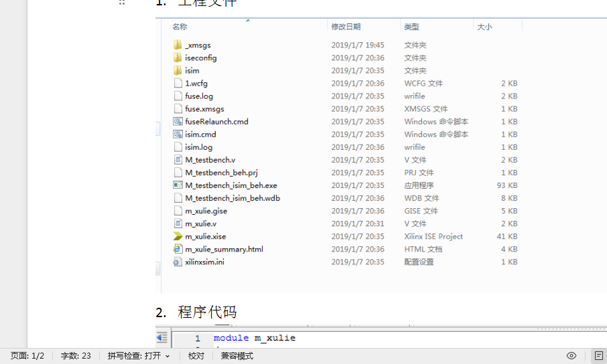Click the fuseRelaunch.cmd script icon
607x364 pixels.
coord(178,122)
